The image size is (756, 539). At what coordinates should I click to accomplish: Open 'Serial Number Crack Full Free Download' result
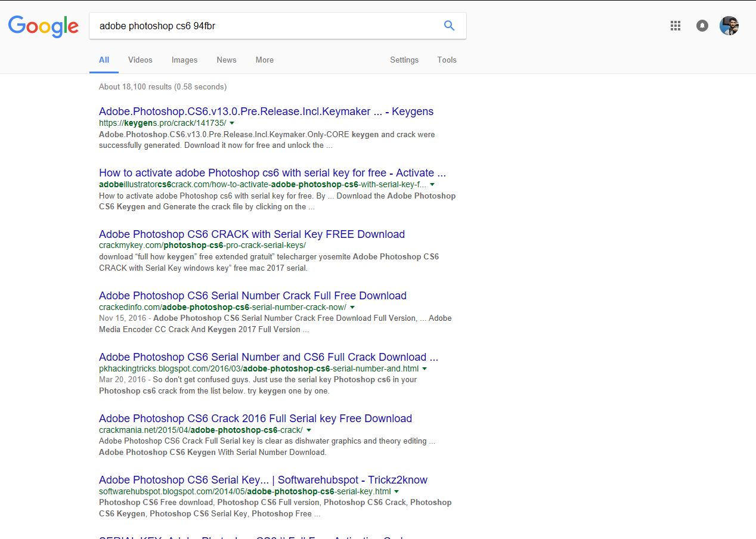[x=253, y=296]
